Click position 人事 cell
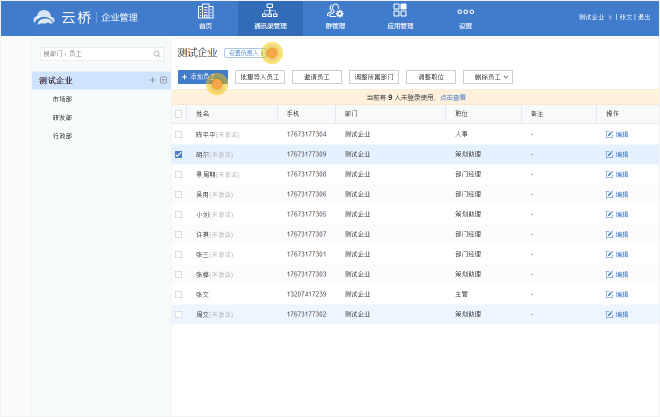The image size is (660, 417). [x=461, y=134]
